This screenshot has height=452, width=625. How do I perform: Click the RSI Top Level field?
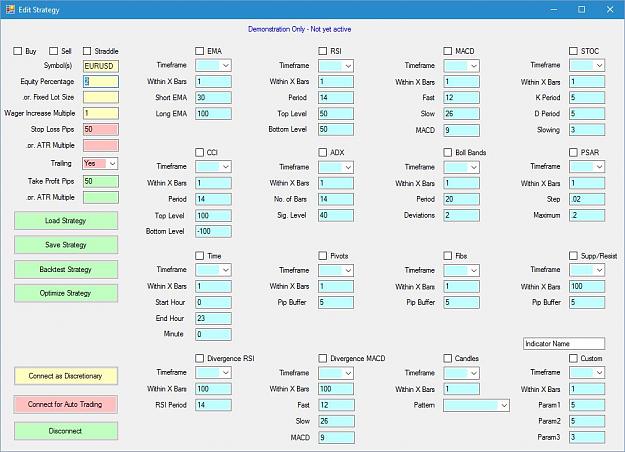coord(336,114)
